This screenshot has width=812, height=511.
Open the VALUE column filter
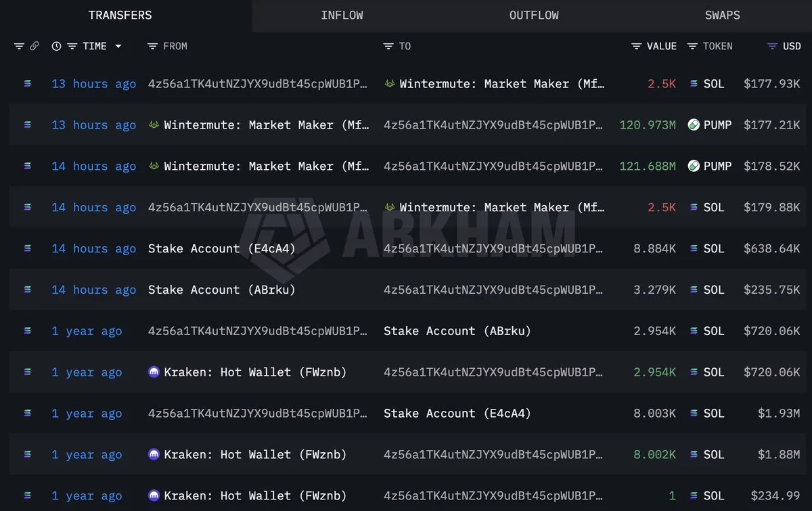point(636,46)
